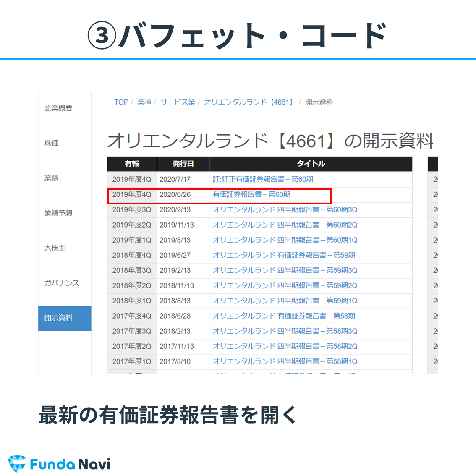Click the 2018年度3Q period cell
This screenshot has width=476, height=476.
tap(132, 270)
